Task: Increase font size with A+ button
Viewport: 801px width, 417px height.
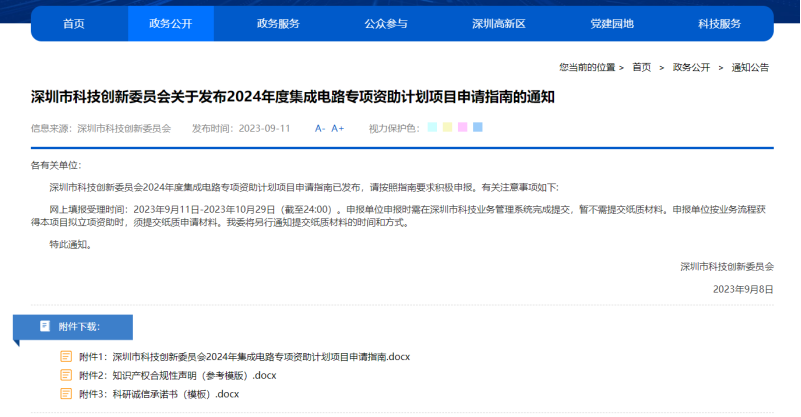Action: (338, 128)
